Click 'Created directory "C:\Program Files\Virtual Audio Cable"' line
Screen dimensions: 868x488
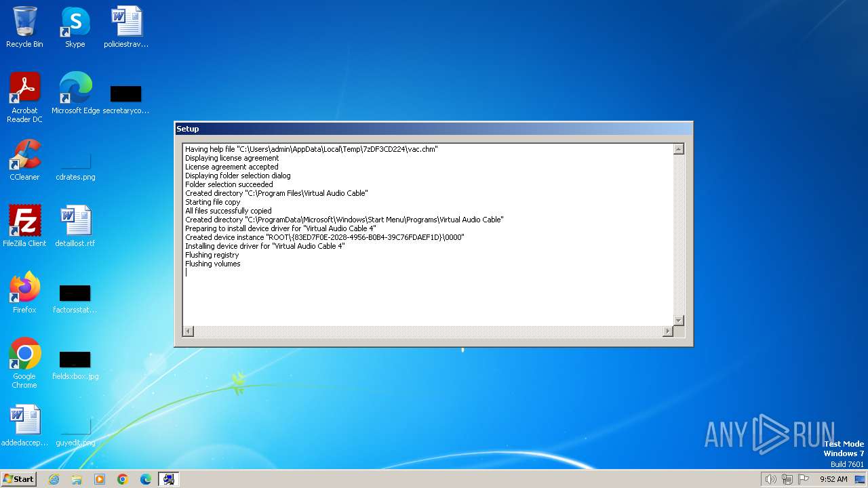coord(277,193)
